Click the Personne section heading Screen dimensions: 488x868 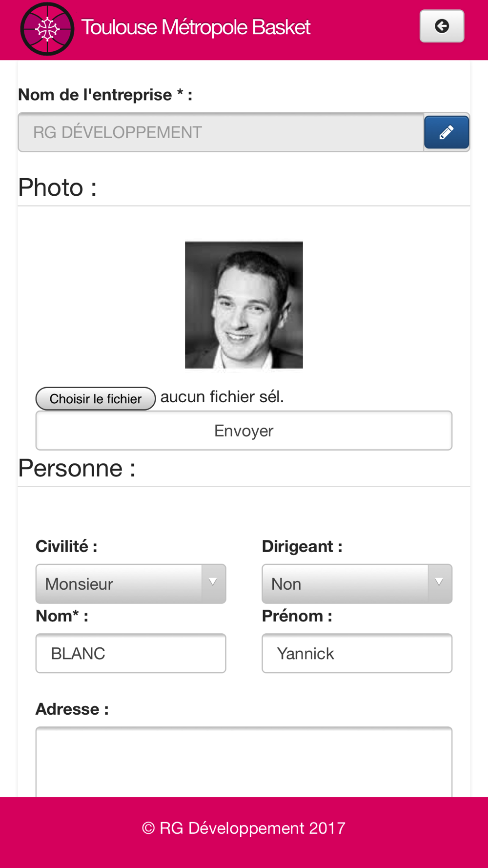click(77, 468)
